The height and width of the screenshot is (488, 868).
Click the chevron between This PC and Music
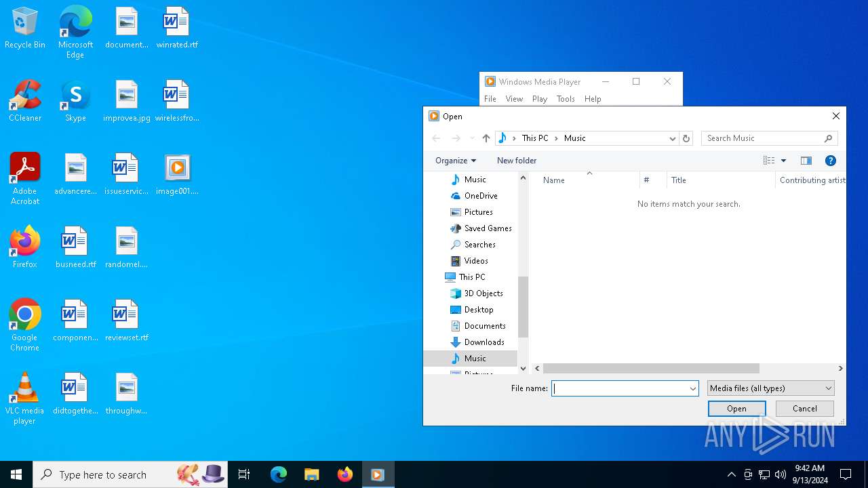(x=556, y=138)
